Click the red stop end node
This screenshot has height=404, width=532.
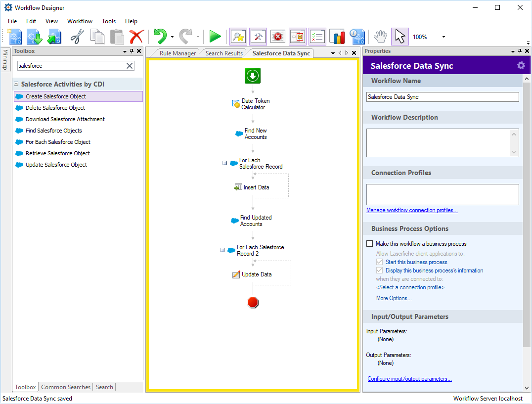pos(253,302)
